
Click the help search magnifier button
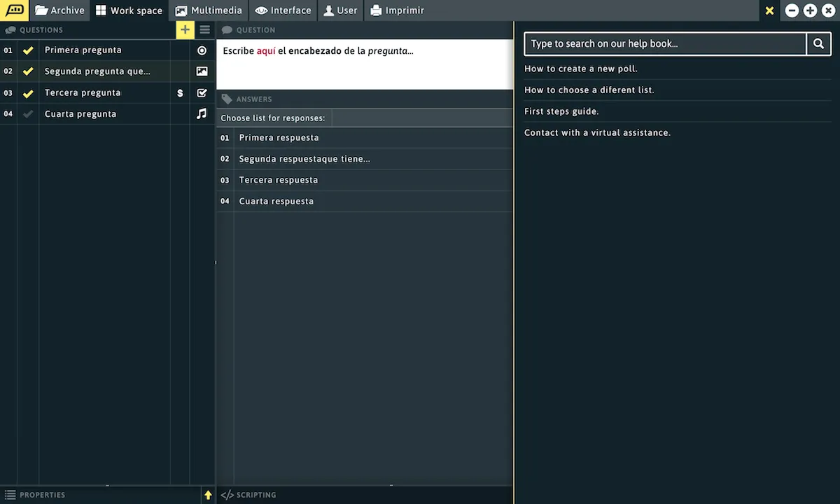click(x=818, y=43)
